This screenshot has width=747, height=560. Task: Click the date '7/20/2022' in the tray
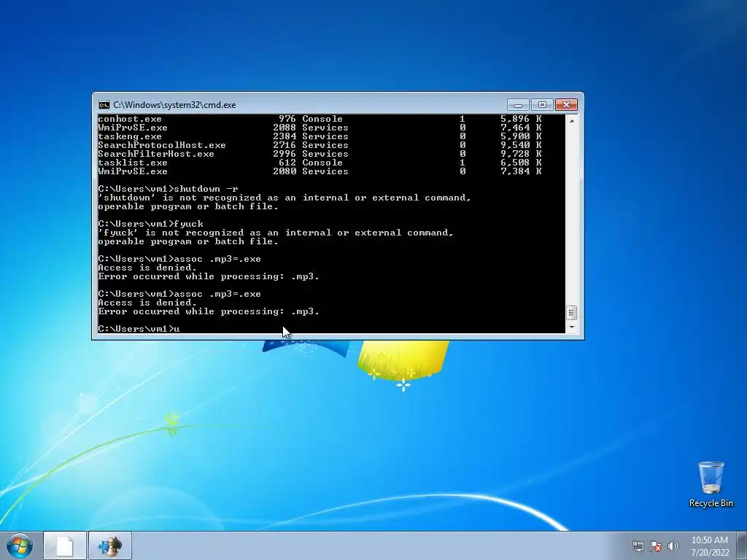coord(710,553)
